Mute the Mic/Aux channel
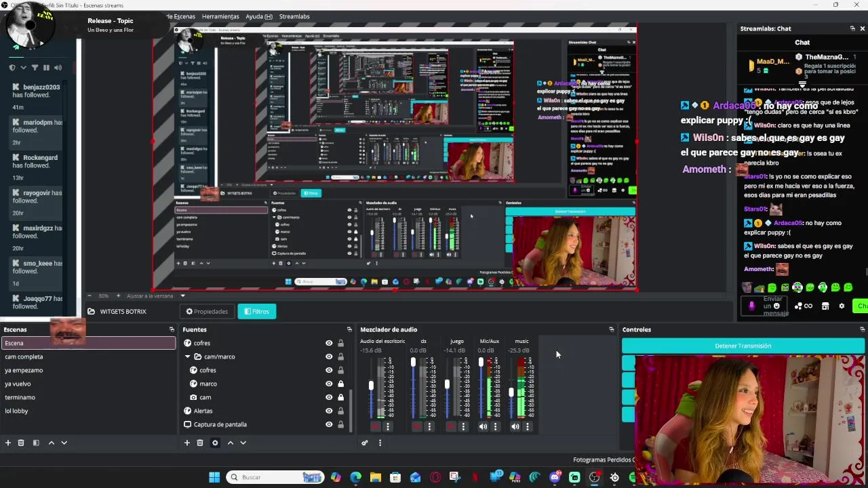 coord(483,426)
